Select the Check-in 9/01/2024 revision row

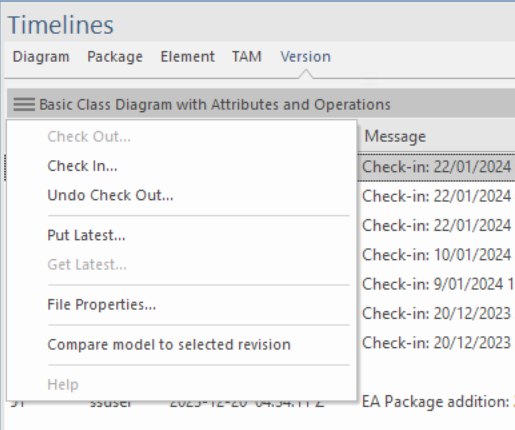click(x=437, y=284)
